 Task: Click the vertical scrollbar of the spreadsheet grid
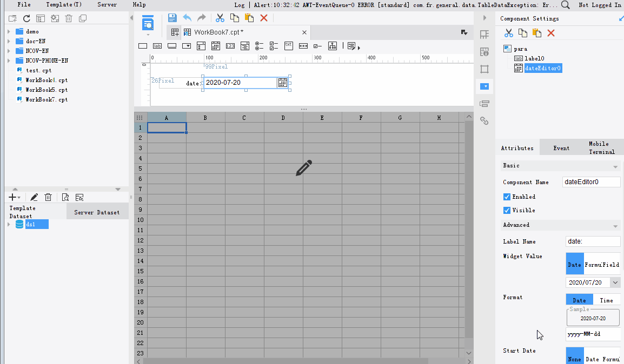coord(469,230)
